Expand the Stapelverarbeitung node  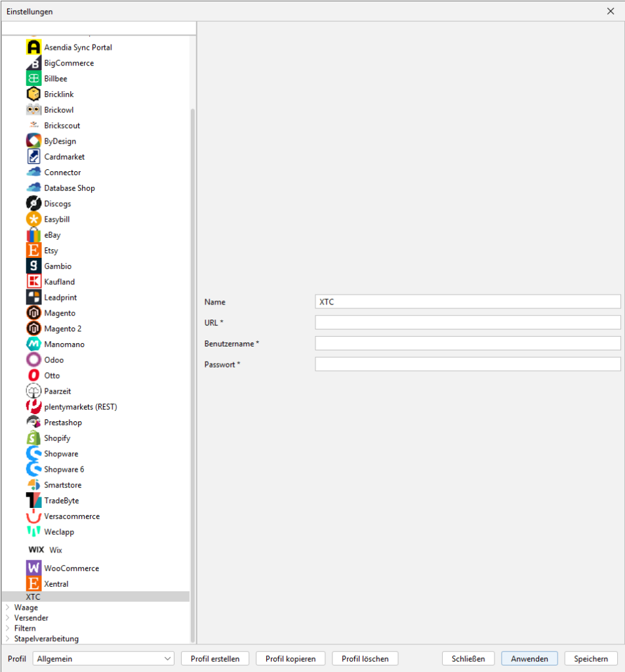pyautogui.click(x=7, y=639)
